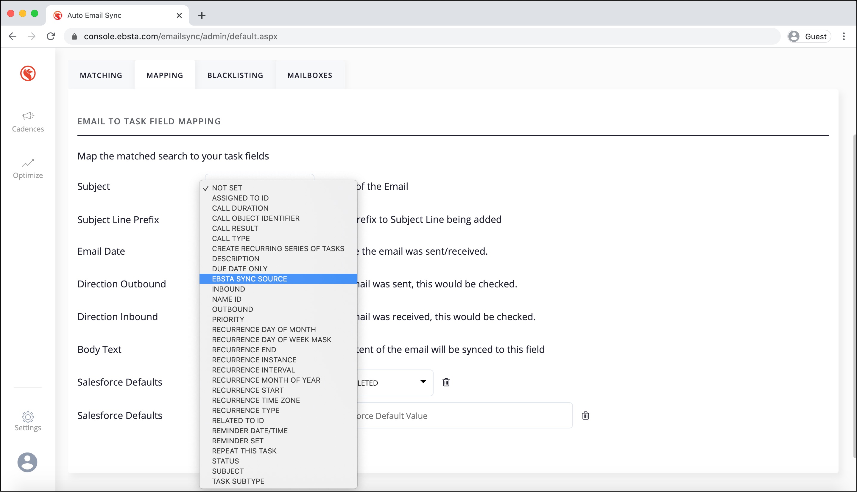Click the browser address bar URL

pos(180,36)
